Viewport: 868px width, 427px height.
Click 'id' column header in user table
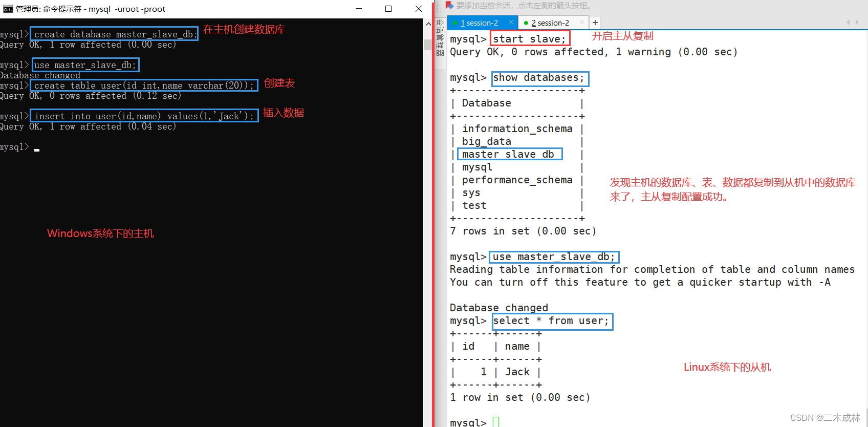468,346
